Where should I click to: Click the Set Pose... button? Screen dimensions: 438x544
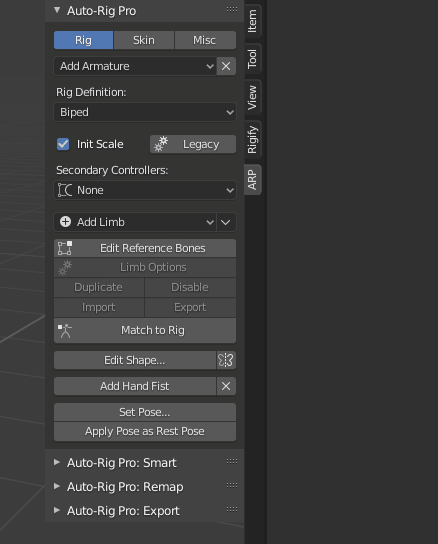coord(145,412)
